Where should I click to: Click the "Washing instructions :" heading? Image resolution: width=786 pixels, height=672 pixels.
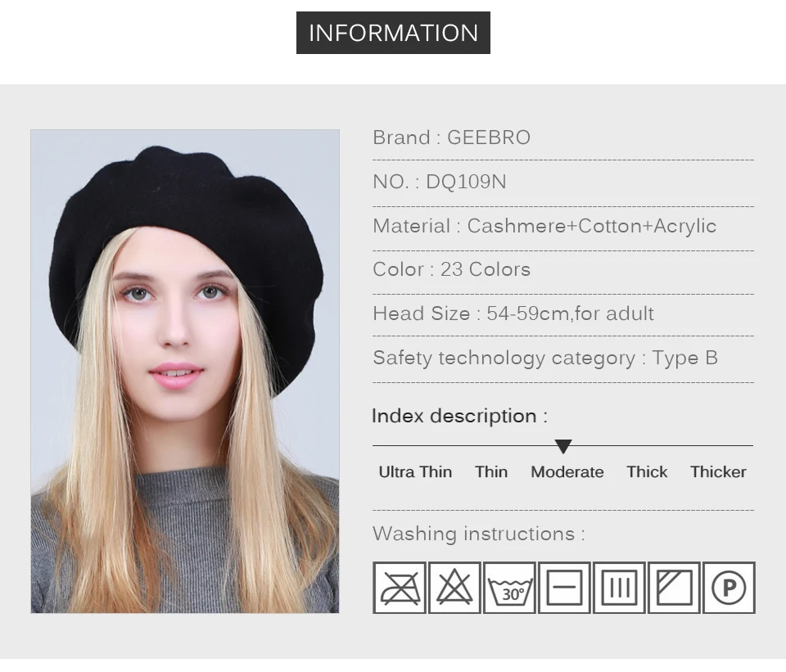479,534
